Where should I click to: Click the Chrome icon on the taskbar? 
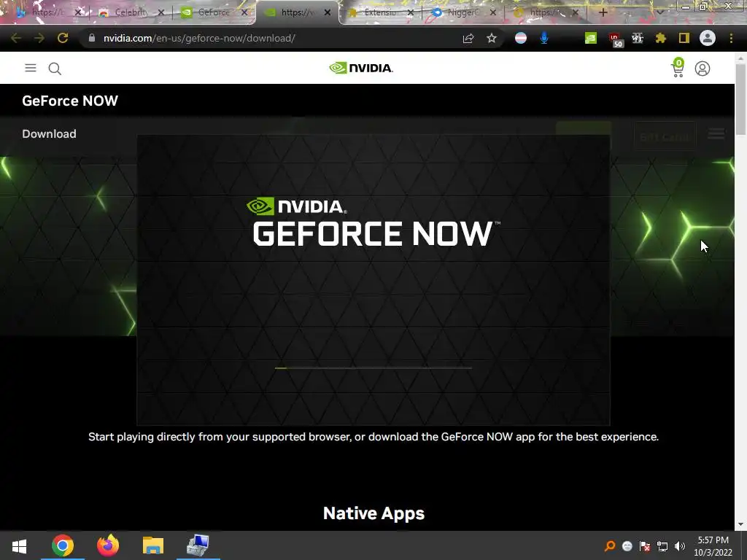point(63,545)
